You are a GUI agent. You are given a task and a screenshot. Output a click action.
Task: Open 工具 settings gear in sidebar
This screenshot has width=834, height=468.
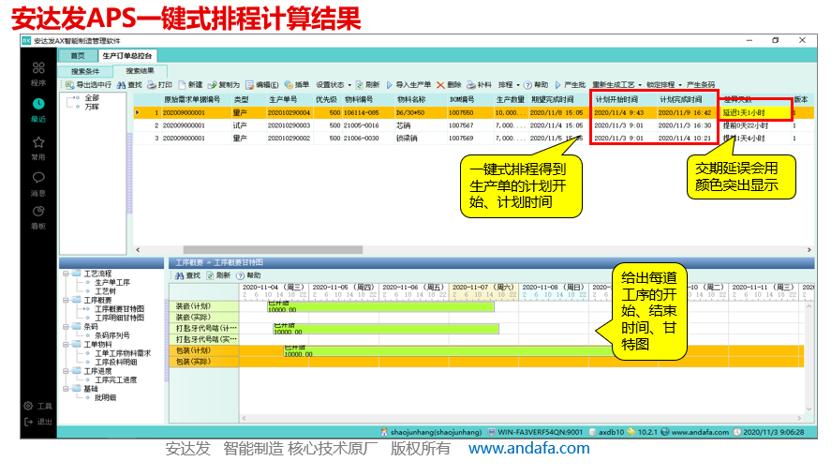pos(28,406)
